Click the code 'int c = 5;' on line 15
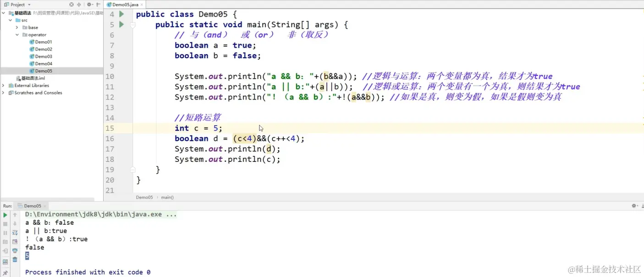Viewport: 644px width, 277px height. (x=198, y=128)
